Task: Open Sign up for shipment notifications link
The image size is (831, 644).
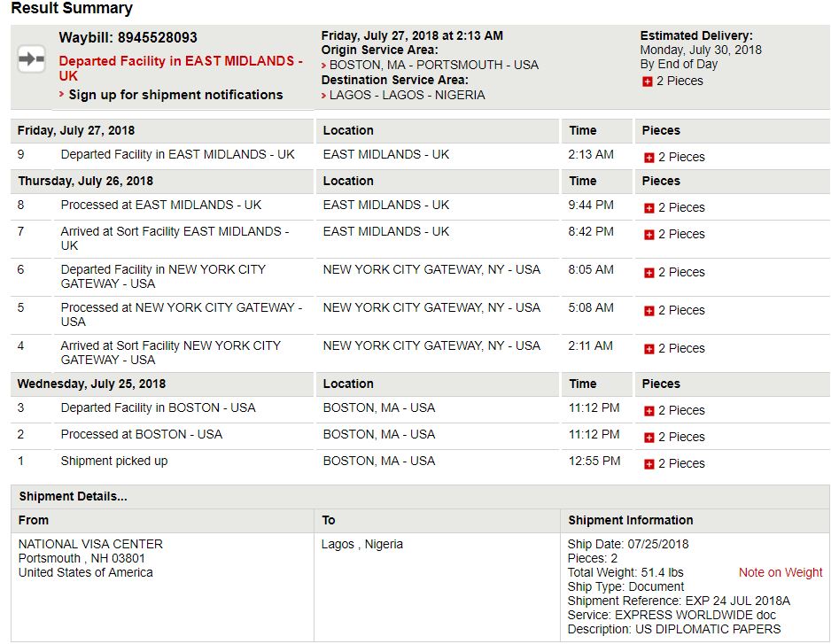Action: coord(175,95)
